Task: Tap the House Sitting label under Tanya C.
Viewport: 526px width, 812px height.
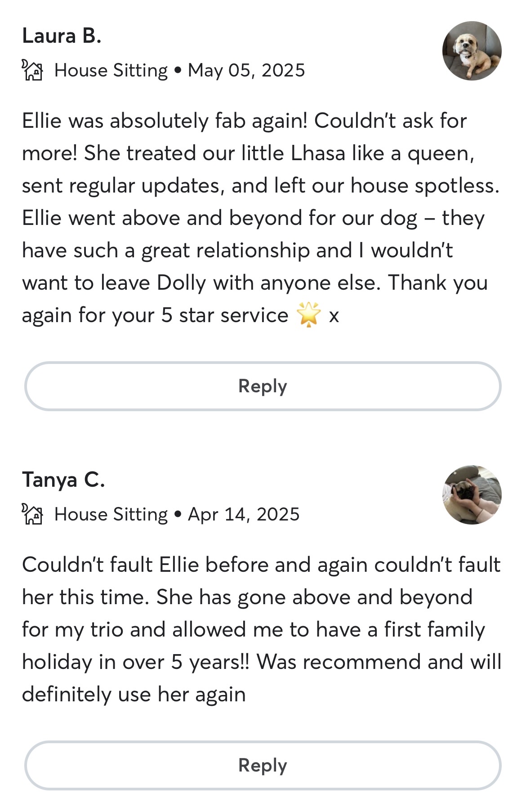Action: point(111,515)
